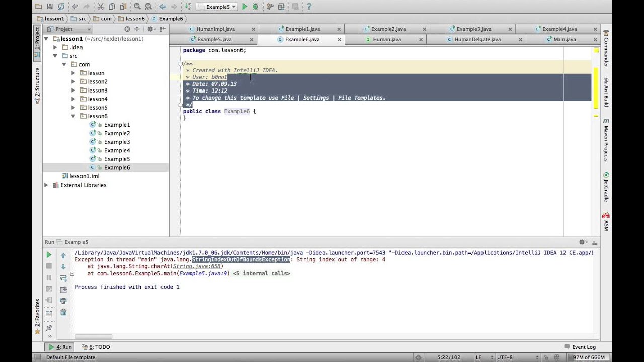
Task: Rerun Example5 in the Run panel
Action: click(x=49, y=255)
